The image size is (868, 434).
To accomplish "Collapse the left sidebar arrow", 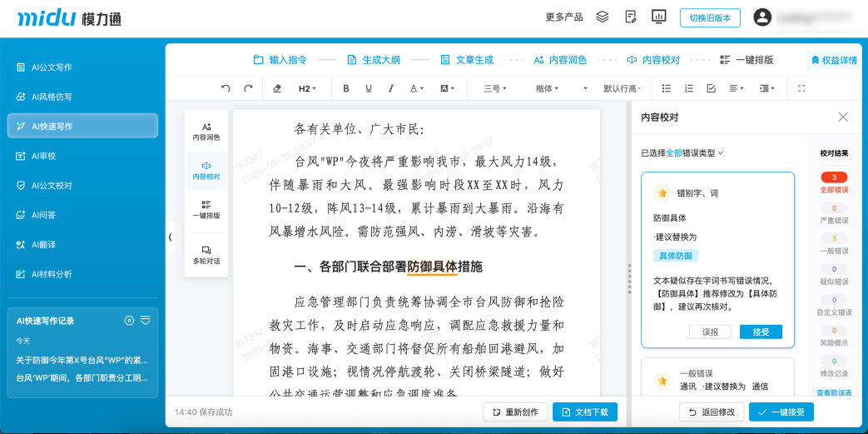I will click(170, 237).
